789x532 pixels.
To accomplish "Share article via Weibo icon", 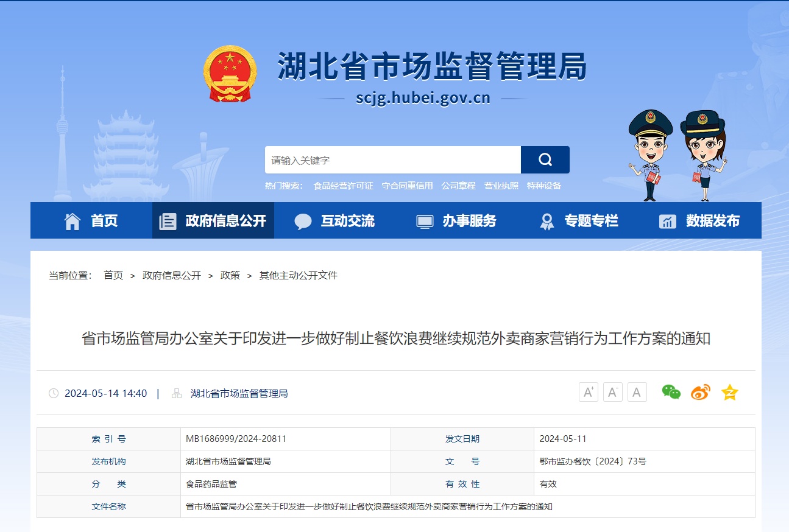I will [x=700, y=393].
